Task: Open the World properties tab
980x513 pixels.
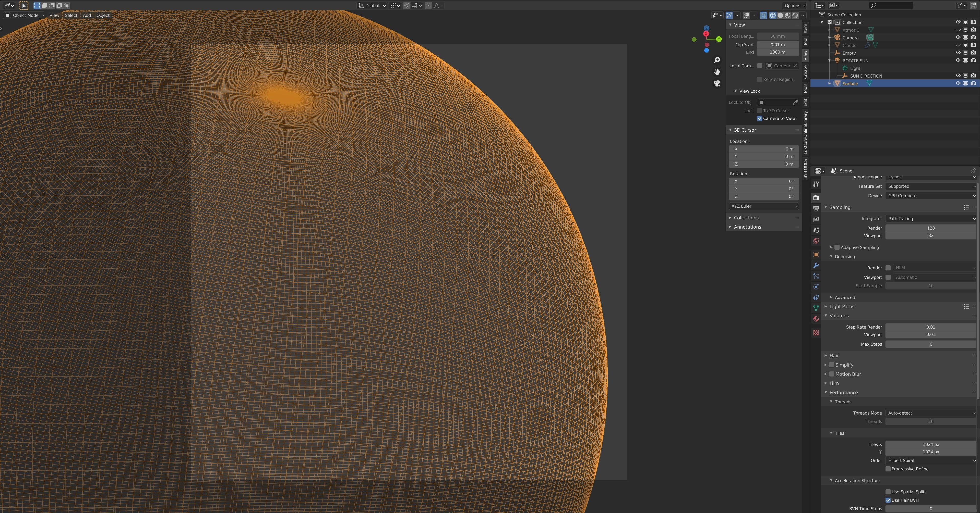Action: (x=816, y=241)
